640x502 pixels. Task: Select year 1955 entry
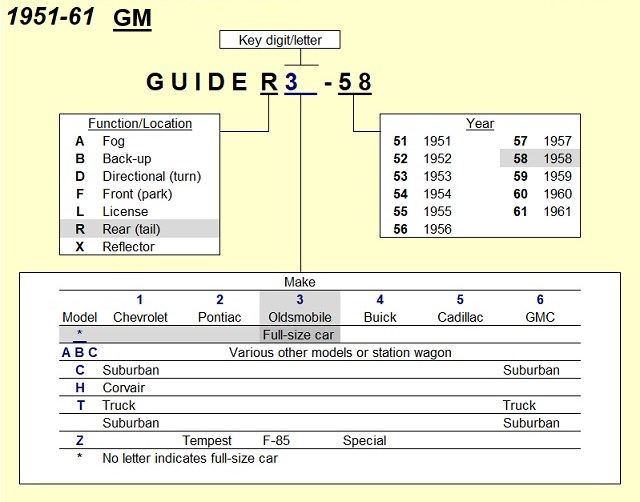[422, 211]
